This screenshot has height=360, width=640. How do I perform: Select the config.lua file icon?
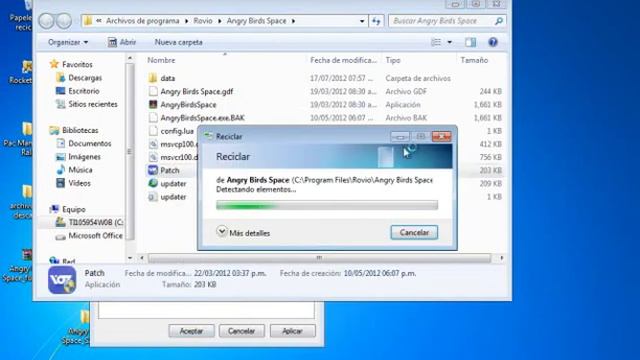coord(153,131)
